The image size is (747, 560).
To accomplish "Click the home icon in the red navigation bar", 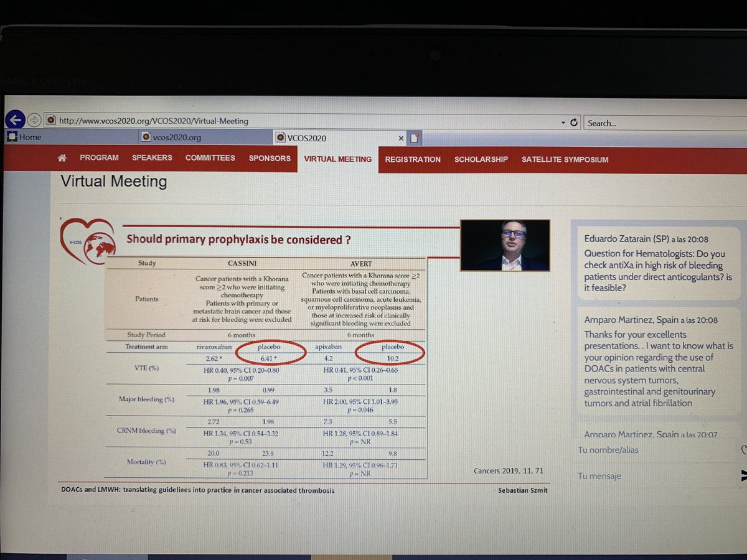I will (x=62, y=159).
